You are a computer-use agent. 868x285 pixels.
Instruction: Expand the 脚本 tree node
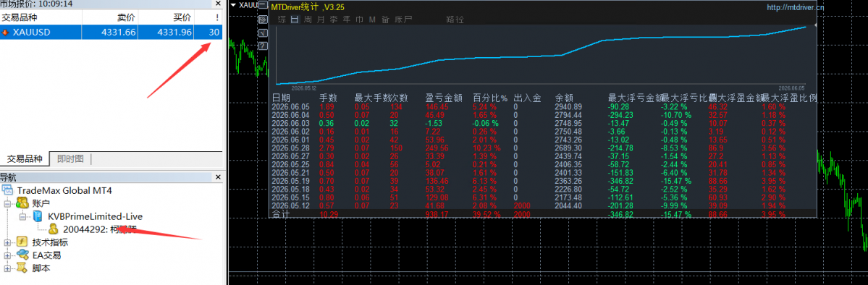click(7, 268)
